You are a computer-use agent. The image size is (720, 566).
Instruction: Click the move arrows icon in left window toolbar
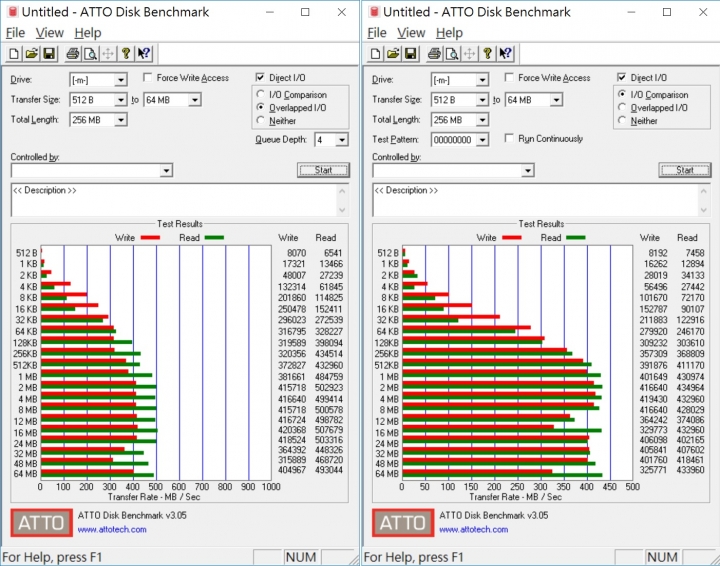(x=108, y=54)
